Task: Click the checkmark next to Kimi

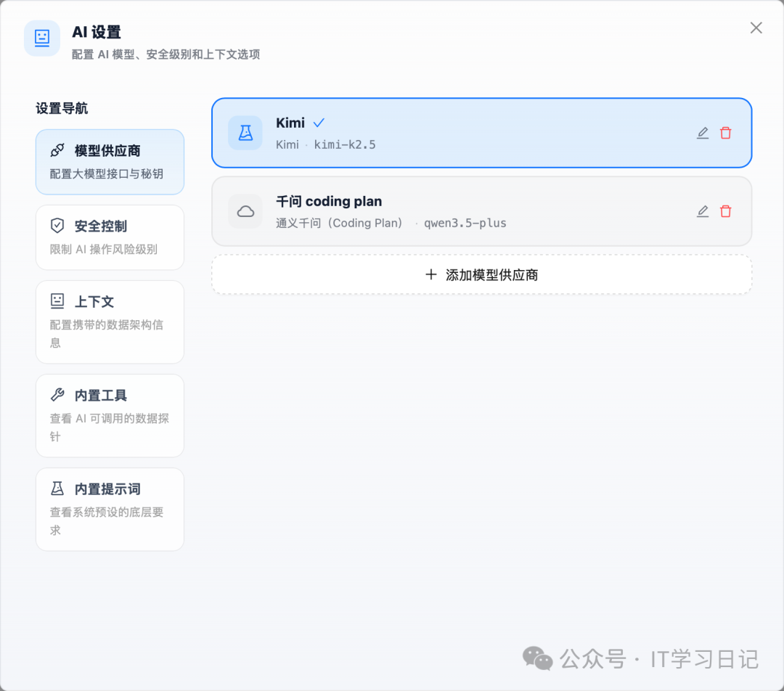Action: click(319, 123)
